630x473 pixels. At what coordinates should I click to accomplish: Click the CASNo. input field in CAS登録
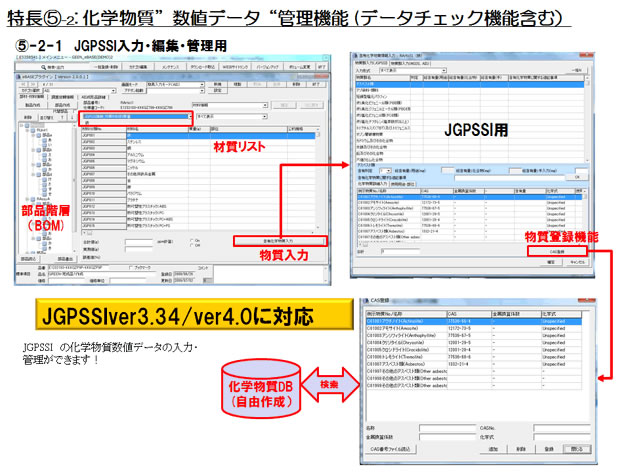[561, 428]
